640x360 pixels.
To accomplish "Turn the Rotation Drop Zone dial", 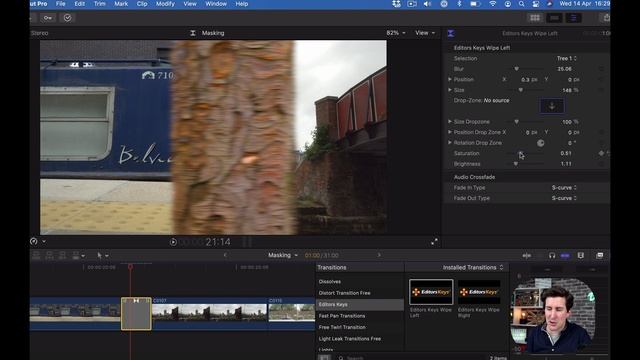I will coord(540,143).
